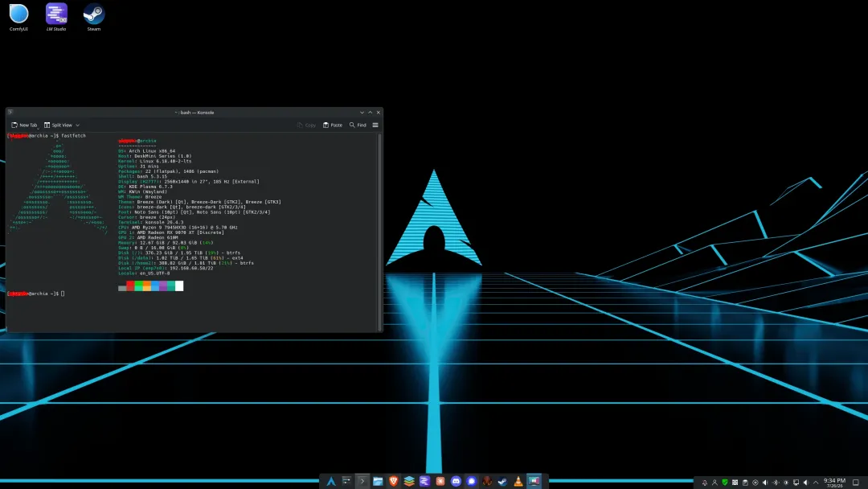
Task: Click the Split View button
Action: [x=58, y=125]
